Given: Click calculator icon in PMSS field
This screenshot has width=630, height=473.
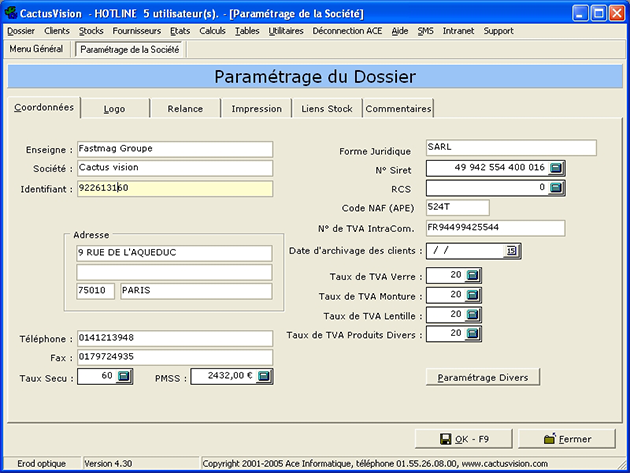Looking at the screenshot, I should point(263,377).
